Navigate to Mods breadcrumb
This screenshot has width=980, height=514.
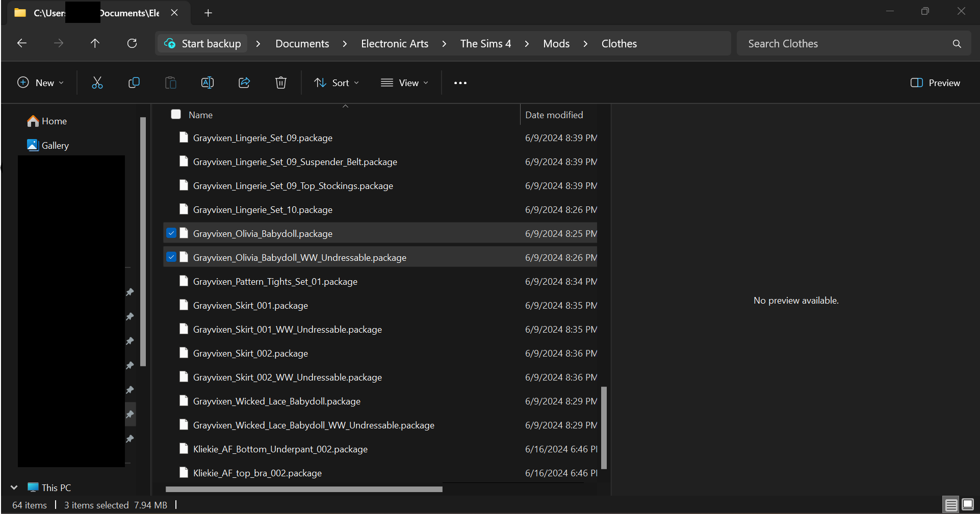click(556, 44)
